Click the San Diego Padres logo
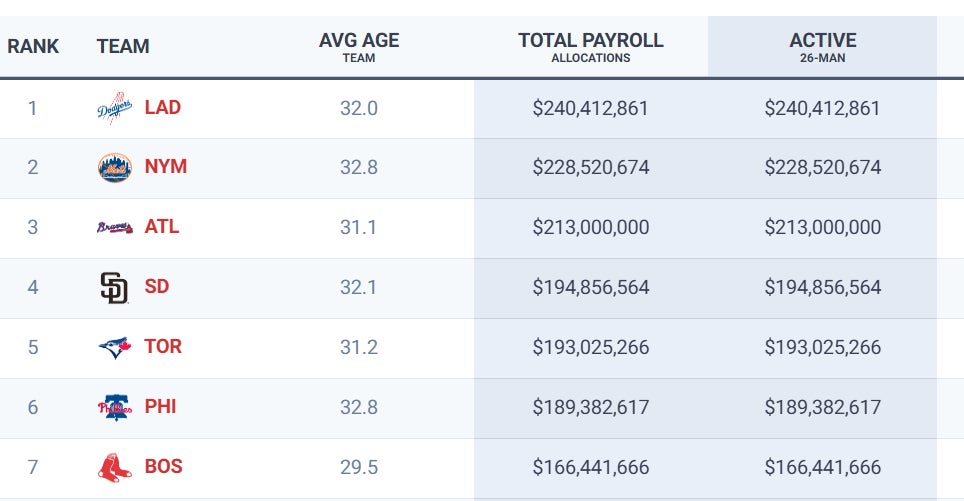The height and width of the screenshot is (501, 964). (x=114, y=288)
